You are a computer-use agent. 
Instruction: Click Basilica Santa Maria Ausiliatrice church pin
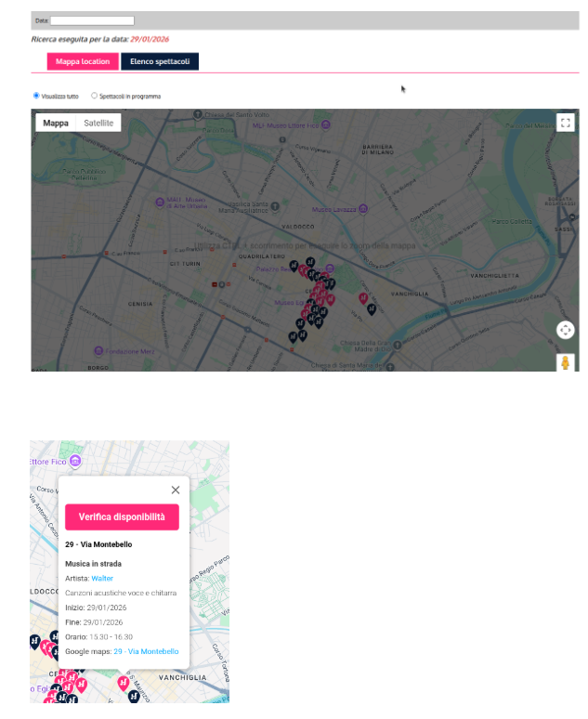tap(275, 207)
